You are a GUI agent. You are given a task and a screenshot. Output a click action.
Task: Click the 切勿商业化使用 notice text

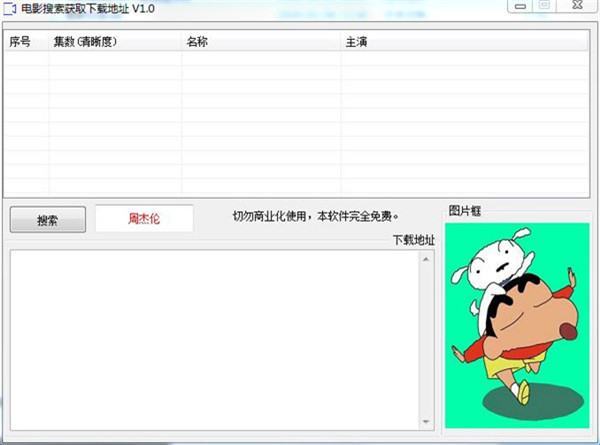point(316,216)
